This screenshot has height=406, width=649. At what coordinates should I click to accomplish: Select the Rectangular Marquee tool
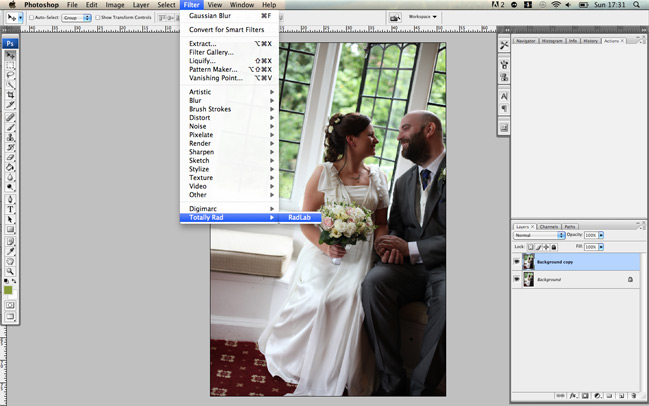(10, 65)
